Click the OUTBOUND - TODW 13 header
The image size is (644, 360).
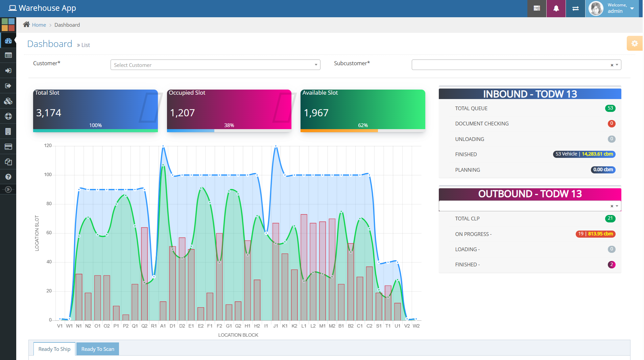point(530,194)
